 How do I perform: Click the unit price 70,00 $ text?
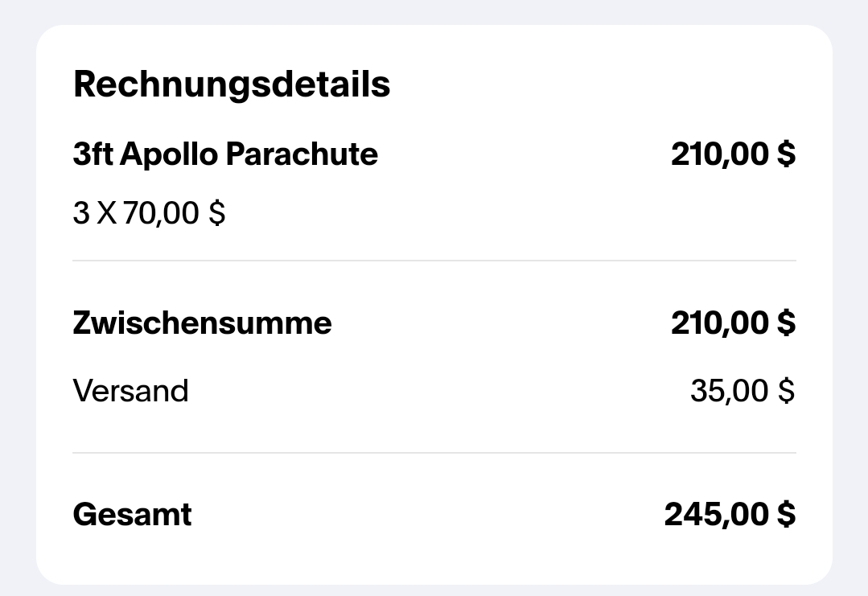(174, 213)
